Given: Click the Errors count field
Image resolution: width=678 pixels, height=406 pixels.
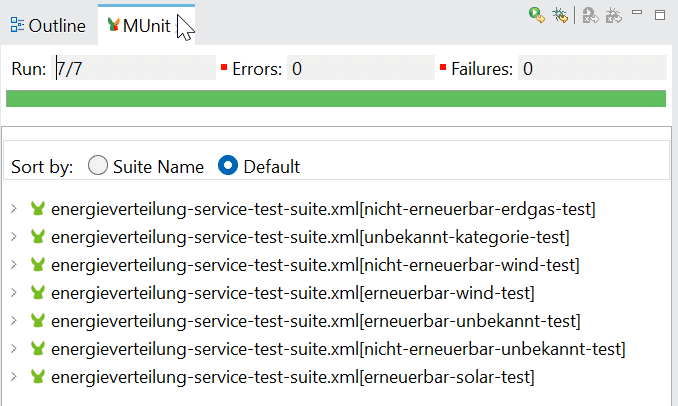Looking at the screenshot, I should pyautogui.click(x=361, y=68).
